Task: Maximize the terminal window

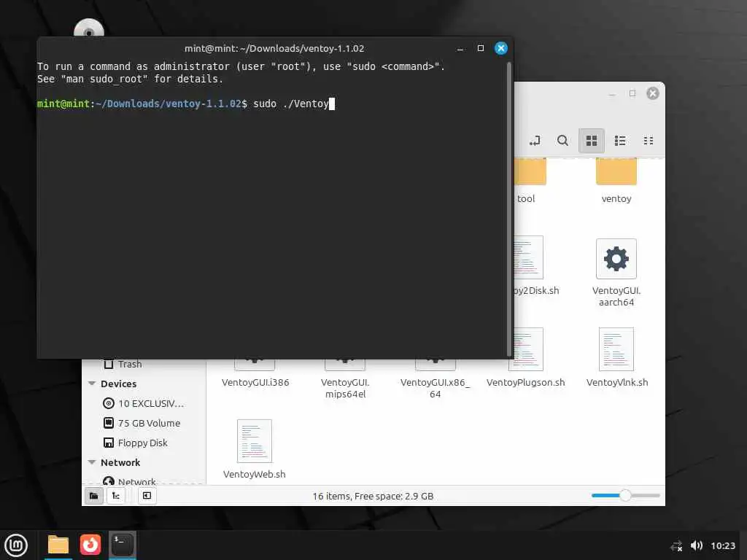Action: click(x=480, y=48)
